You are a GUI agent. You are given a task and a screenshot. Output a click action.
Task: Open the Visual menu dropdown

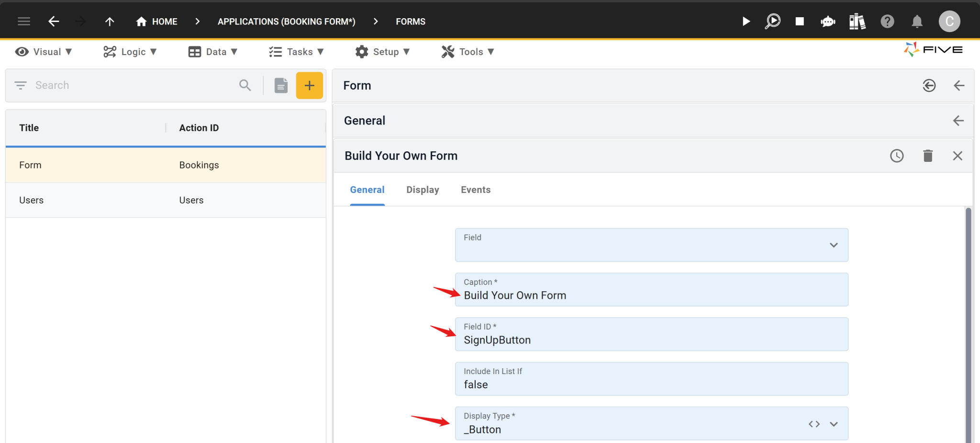45,51
